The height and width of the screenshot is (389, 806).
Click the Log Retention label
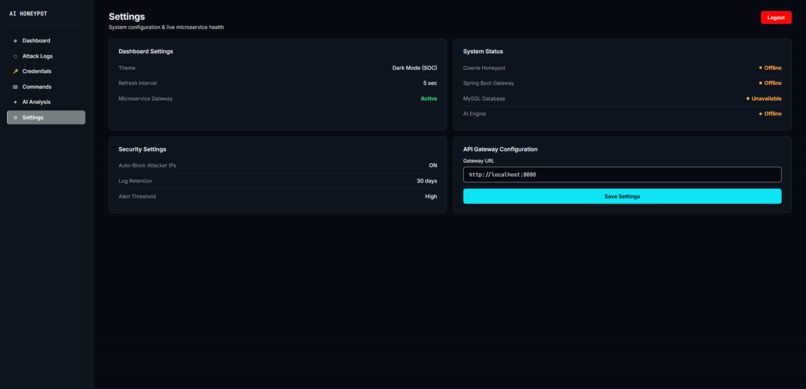coord(135,181)
